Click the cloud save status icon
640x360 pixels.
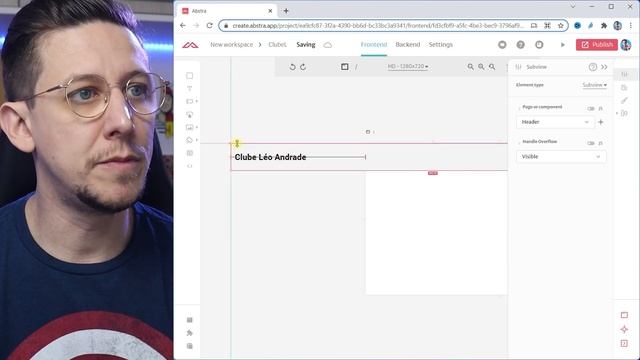(x=328, y=45)
